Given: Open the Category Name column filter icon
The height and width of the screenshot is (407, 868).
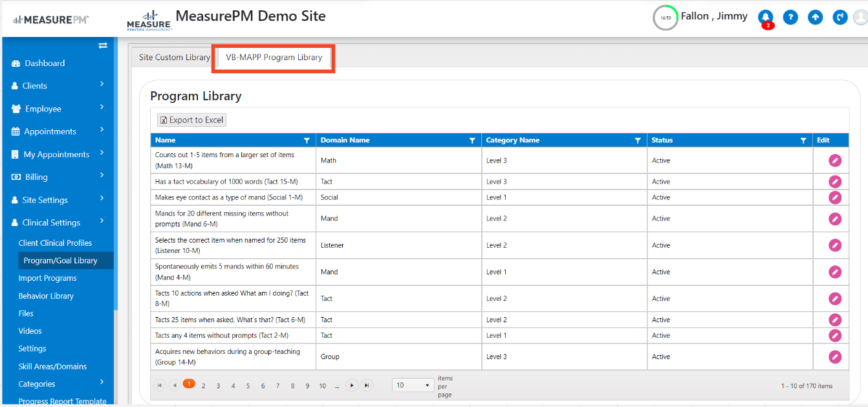Looking at the screenshot, I should tap(638, 140).
